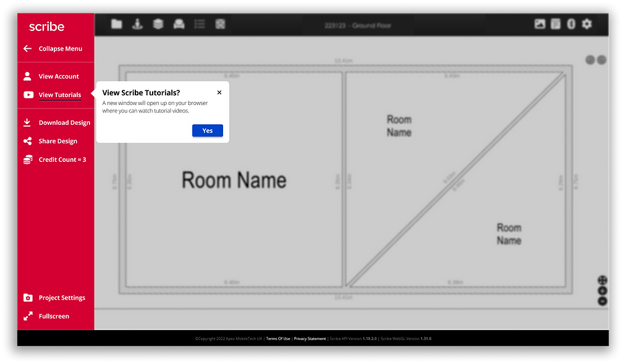Click the QR code toolbar icon
The image size is (623, 364).
point(220,23)
